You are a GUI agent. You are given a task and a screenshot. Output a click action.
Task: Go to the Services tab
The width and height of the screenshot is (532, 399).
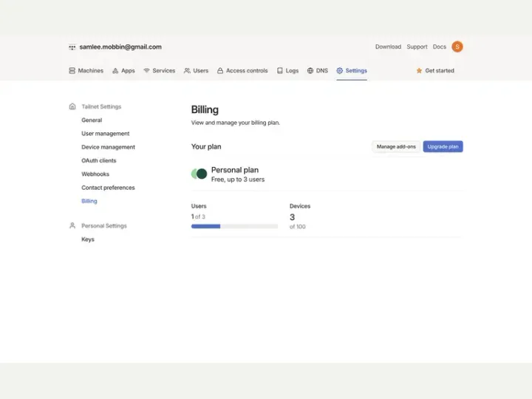click(160, 71)
